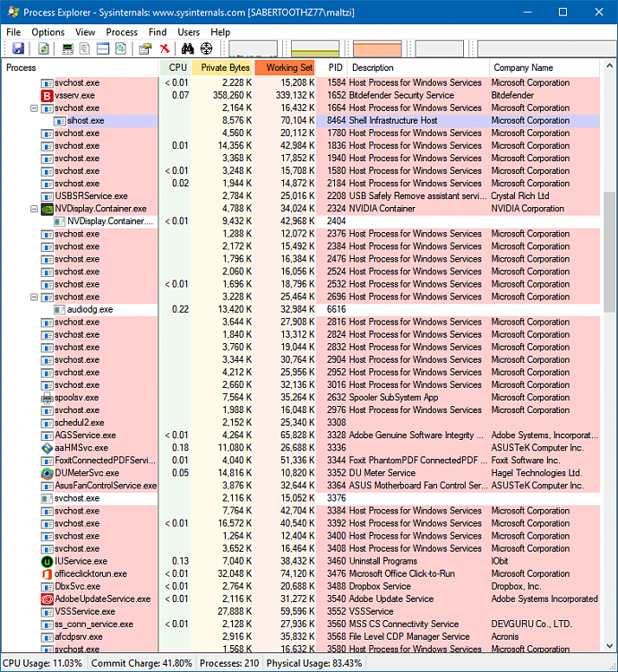Click the Office icon of officeclicktorun.exe
This screenshot has width=618, height=672.
pos(47,573)
